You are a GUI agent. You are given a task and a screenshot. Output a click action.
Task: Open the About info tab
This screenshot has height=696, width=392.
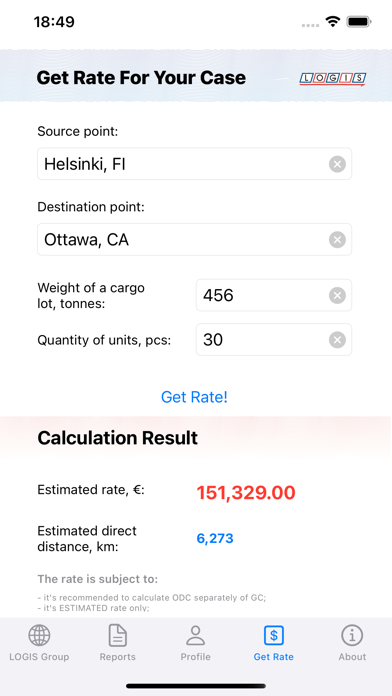pyautogui.click(x=352, y=643)
